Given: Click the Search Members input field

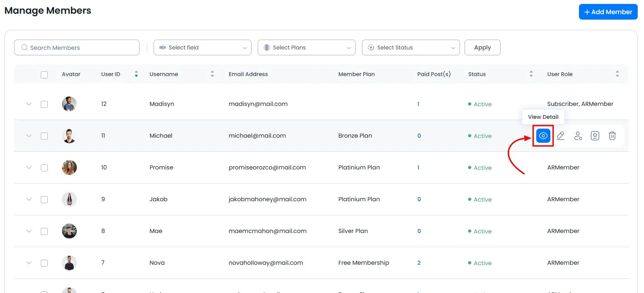Looking at the screenshot, I should [x=77, y=47].
